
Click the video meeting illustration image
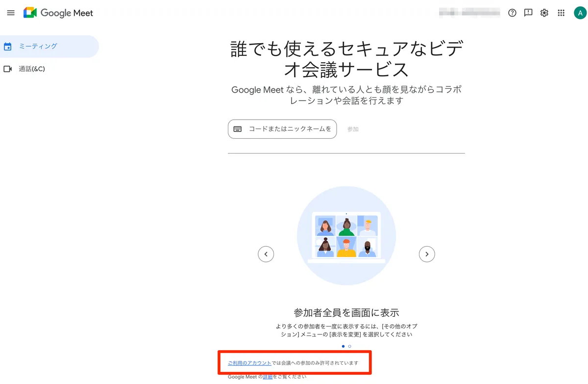coord(346,236)
